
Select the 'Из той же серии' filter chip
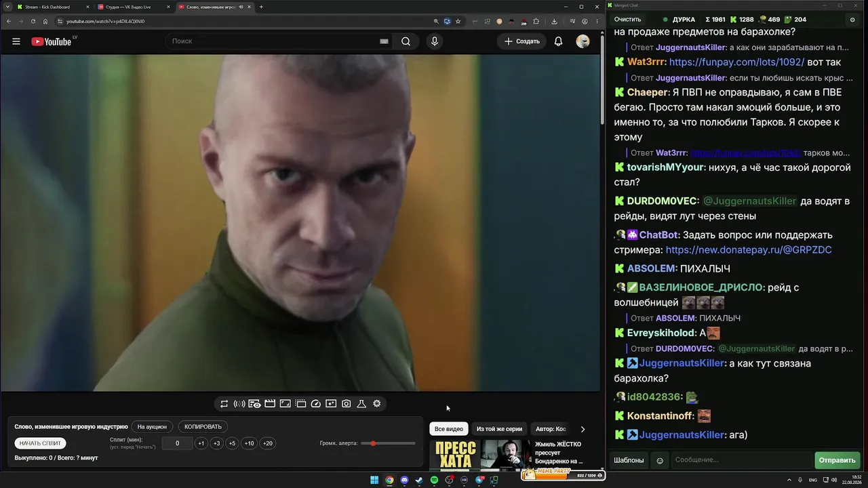499,429
